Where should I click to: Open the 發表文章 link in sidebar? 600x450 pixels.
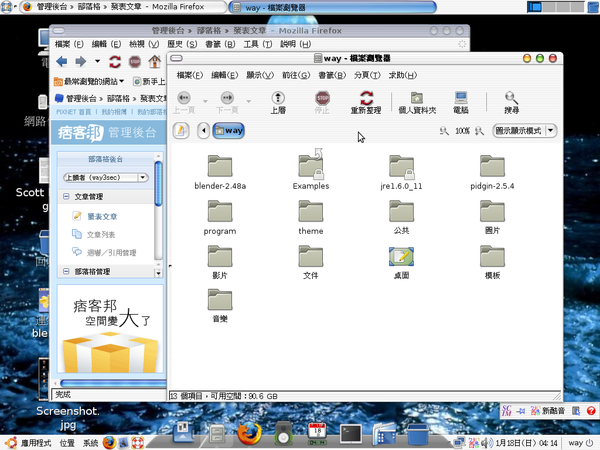click(x=102, y=217)
